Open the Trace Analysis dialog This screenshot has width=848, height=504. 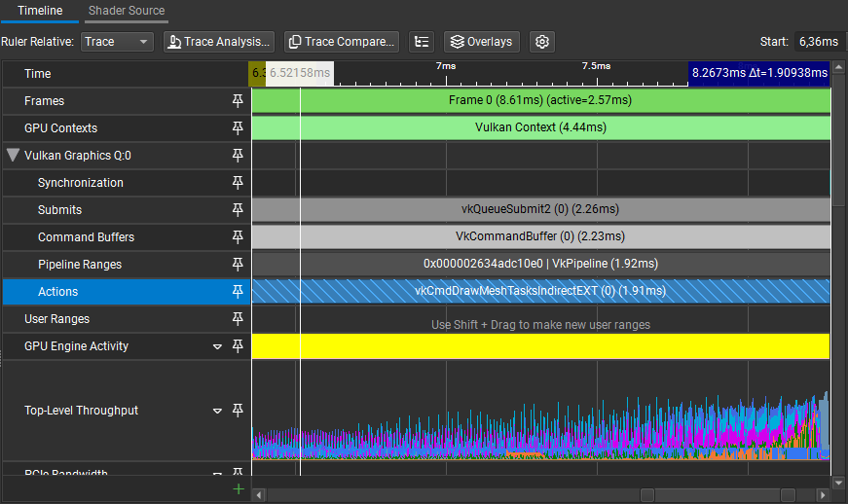[217, 42]
